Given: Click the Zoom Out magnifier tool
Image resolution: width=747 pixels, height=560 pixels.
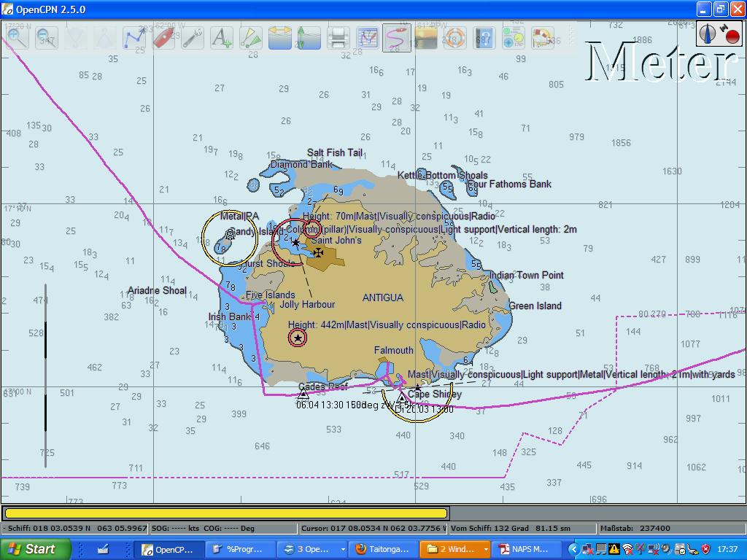Looking at the screenshot, I should pyautogui.click(x=46, y=38).
